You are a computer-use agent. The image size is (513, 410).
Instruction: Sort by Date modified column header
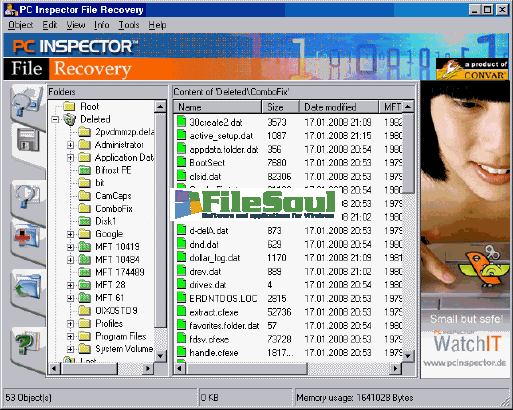click(x=338, y=107)
